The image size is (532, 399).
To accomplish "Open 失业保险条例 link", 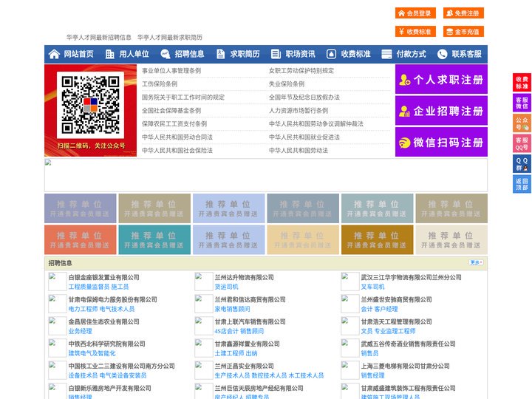I will pyautogui.click(x=287, y=83).
